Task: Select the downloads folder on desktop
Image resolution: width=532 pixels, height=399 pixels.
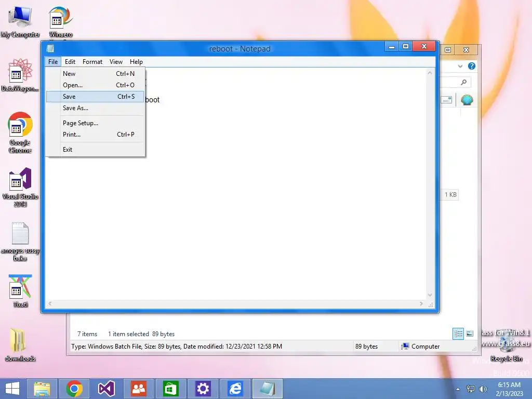Action: [x=20, y=345]
